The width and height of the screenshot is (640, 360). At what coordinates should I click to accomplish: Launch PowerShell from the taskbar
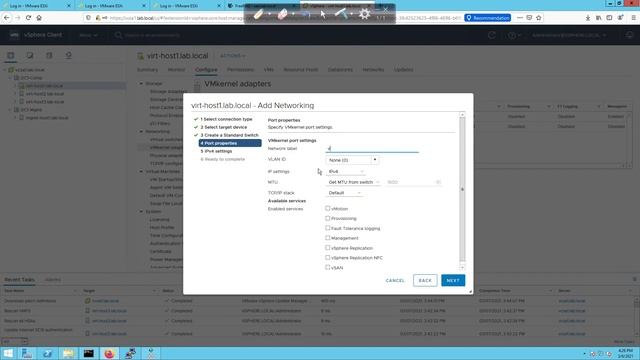coord(47,353)
